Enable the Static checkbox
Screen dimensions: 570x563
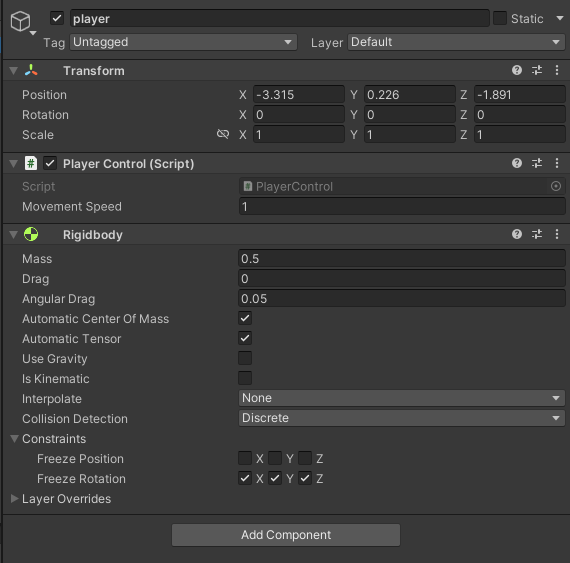click(x=500, y=18)
